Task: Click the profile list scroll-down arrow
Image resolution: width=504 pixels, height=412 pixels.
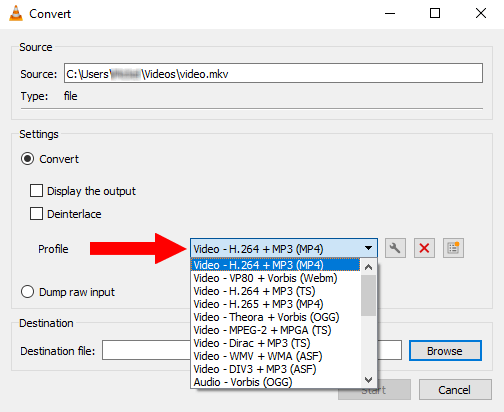Action: 368,380
